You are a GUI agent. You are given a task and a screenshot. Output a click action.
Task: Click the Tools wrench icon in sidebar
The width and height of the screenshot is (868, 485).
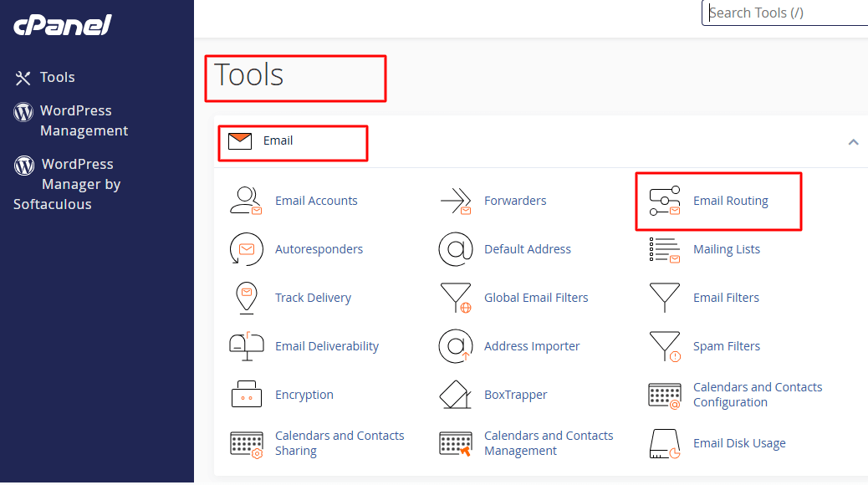(x=23, y=78)
